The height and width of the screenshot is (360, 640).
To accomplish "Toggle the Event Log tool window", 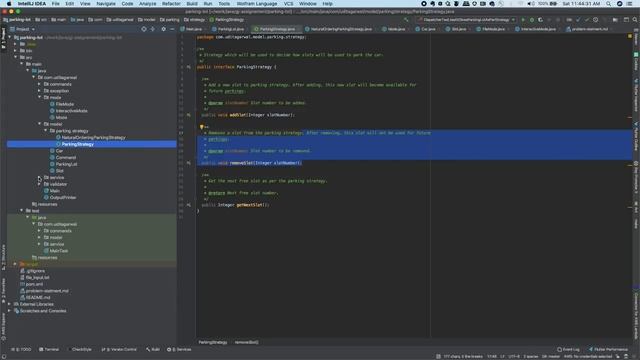I will pyautogui.click(x=568, y=349).
